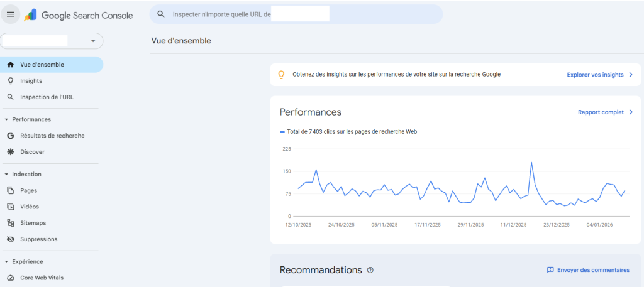Collapse the Expérience sidebar section
Screen dimensions: 644x287
tap(6, 261)
